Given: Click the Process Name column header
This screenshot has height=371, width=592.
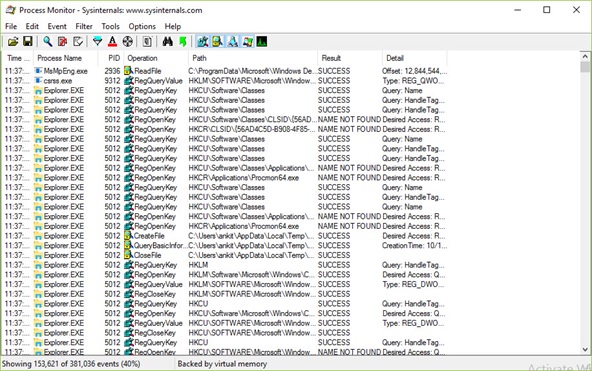Looking at the screenshot, I should (66, 58).
